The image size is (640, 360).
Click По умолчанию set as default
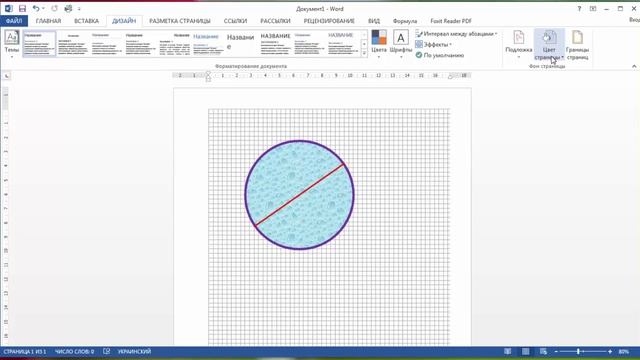(440, 55)
